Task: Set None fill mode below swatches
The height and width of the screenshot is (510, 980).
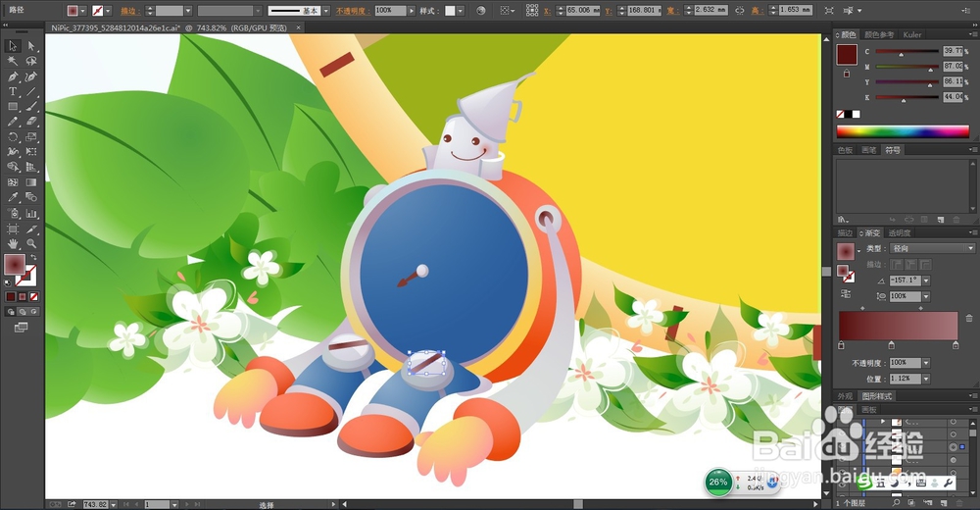Action: tap(34, 296)
